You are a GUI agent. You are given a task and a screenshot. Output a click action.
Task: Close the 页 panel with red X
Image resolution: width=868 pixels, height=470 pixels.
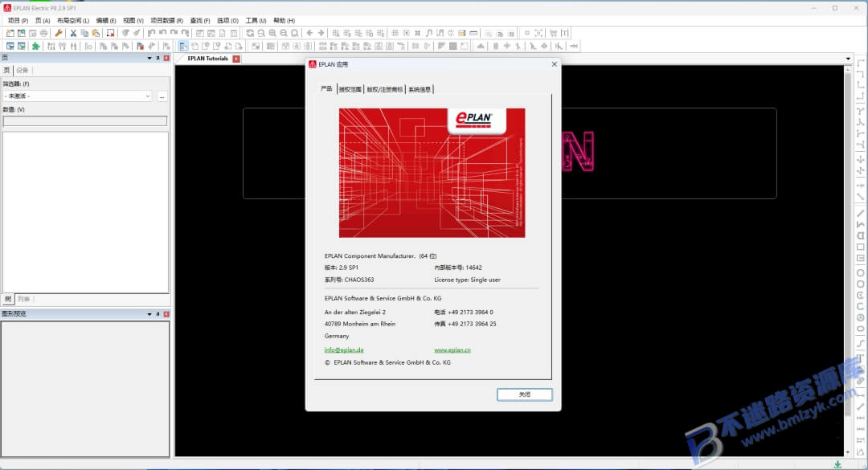click(x=166, y=58)
